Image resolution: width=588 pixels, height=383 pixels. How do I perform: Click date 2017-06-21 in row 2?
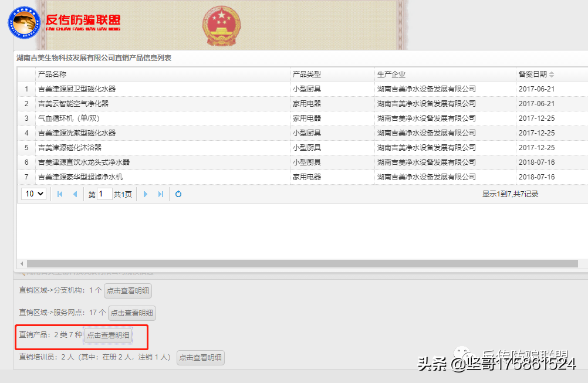pyautogui.click(x=536, y=104)
